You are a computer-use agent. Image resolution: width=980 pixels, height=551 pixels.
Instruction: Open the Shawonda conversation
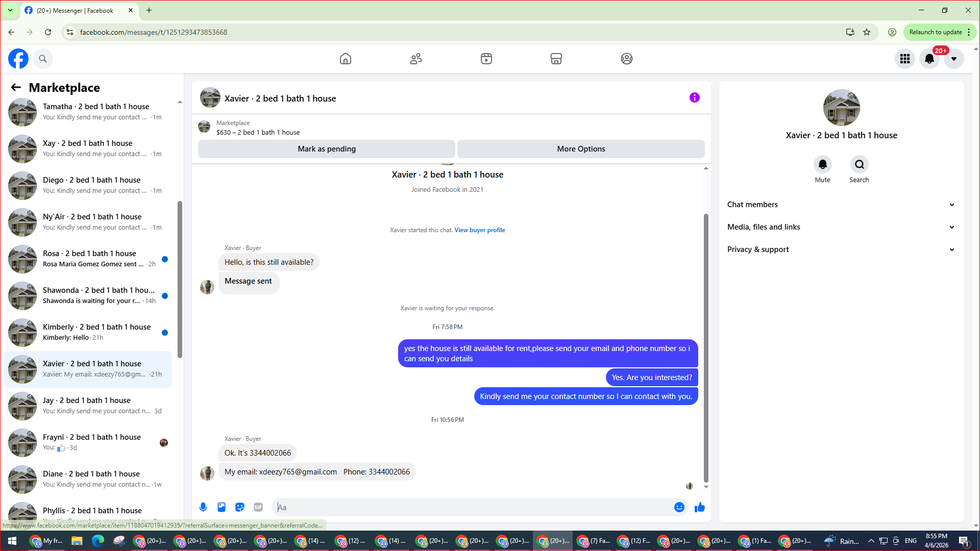(88, 295)
